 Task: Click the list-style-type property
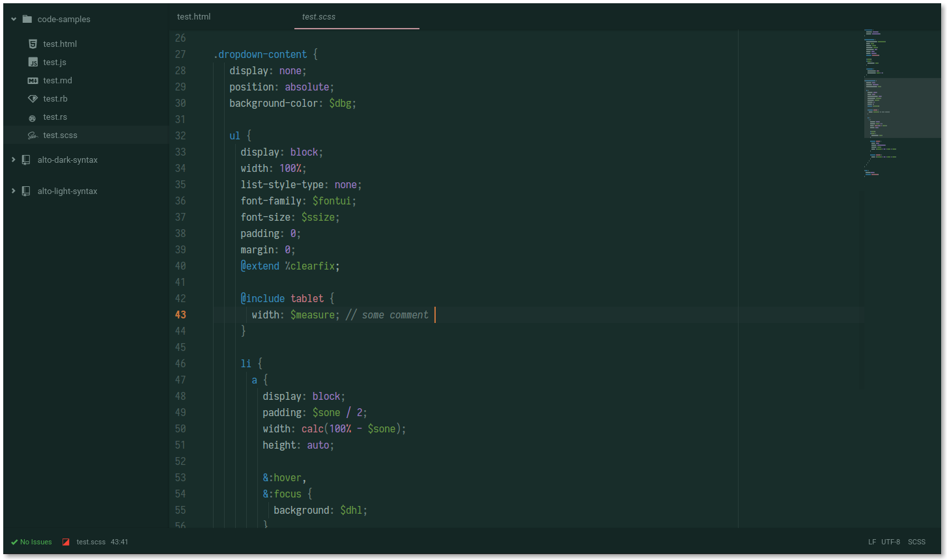[x=282, y=184]
